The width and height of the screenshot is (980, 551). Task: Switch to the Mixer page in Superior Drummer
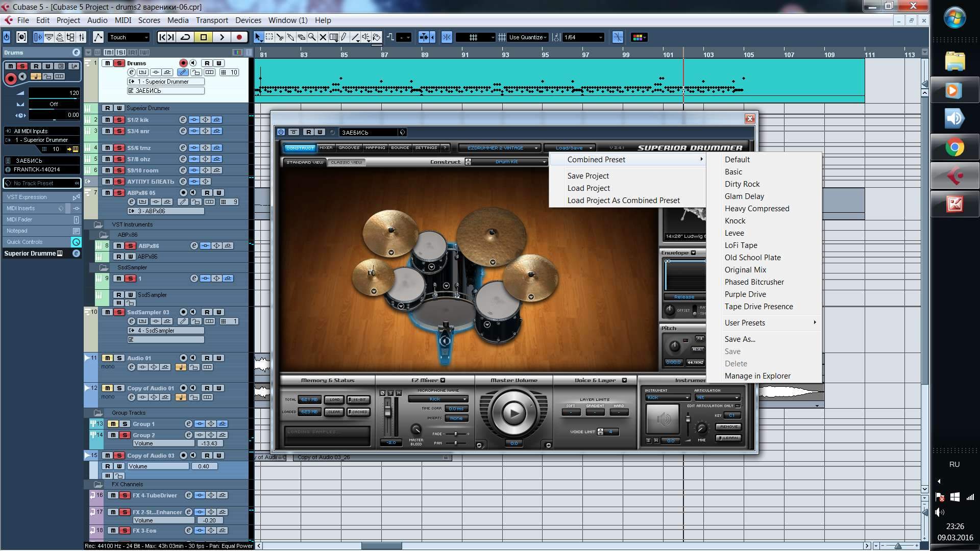point(326,148)
